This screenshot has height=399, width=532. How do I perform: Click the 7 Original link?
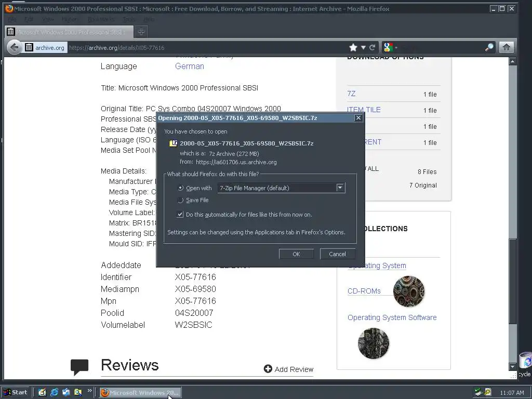point(423,185)
